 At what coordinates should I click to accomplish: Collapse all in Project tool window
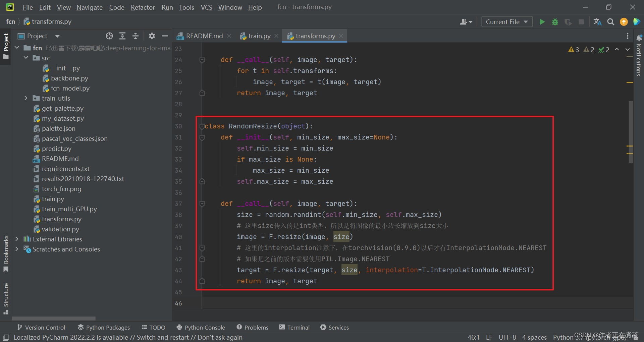136,36
